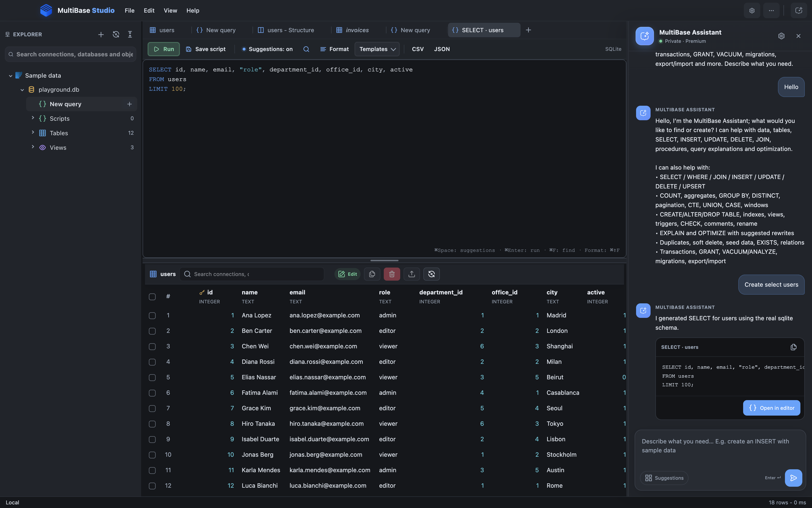
Task: Check the row for Elias Nassar
Action: coord(152,377)
